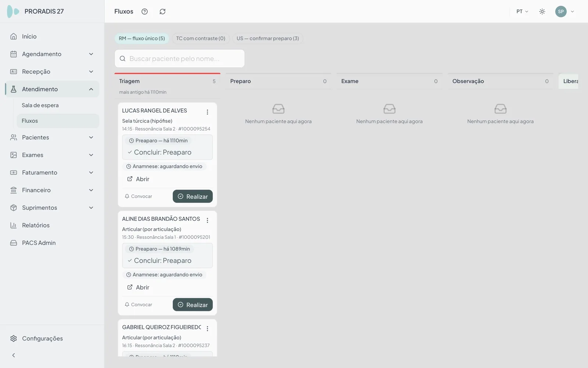The height and width of the screenshot is (368, 588).
Task: Open PACS Admin in the sidebar
Action: 52,243
